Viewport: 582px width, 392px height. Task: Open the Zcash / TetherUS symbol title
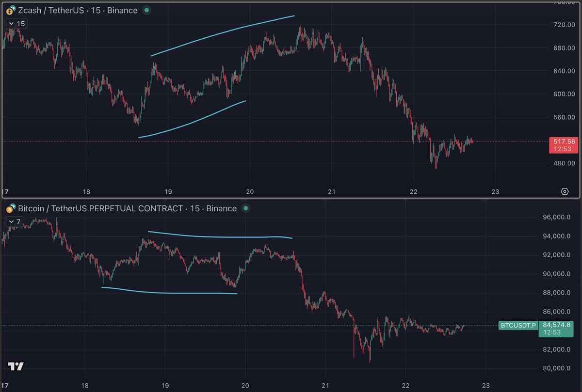pyautogui.click(x=78, y=10)
